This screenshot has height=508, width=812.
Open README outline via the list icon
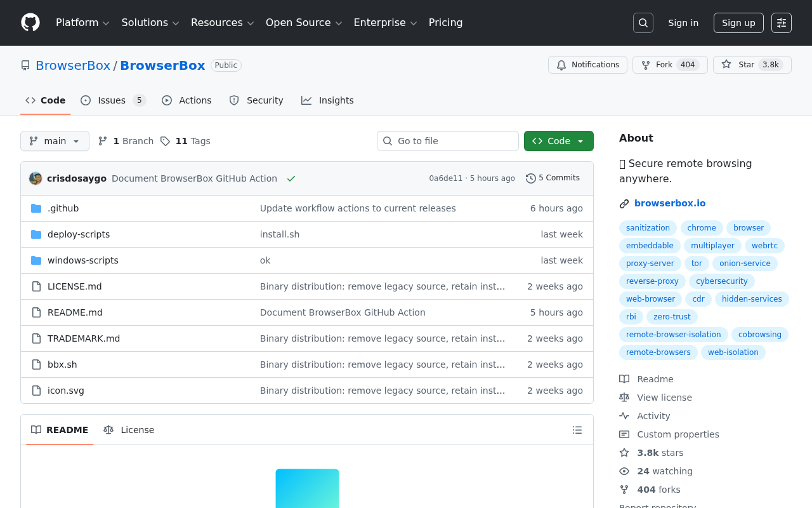coord(577,430)
